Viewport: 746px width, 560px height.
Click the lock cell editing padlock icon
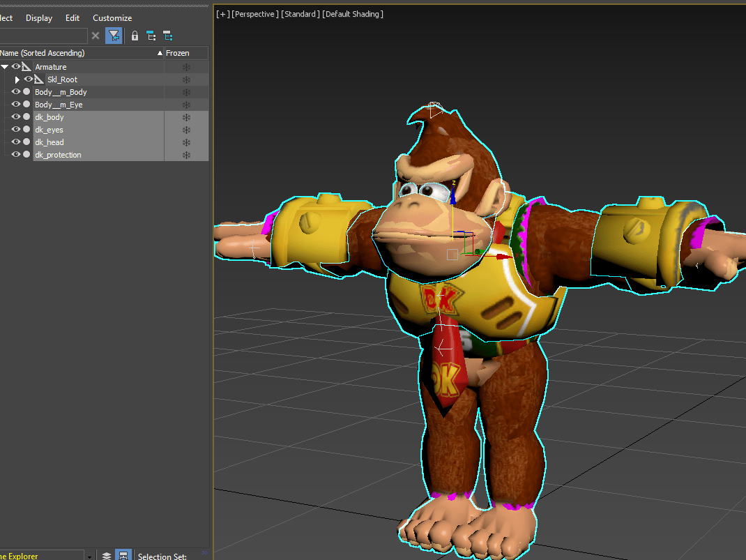pyautogui.click(x=135, y=36)
